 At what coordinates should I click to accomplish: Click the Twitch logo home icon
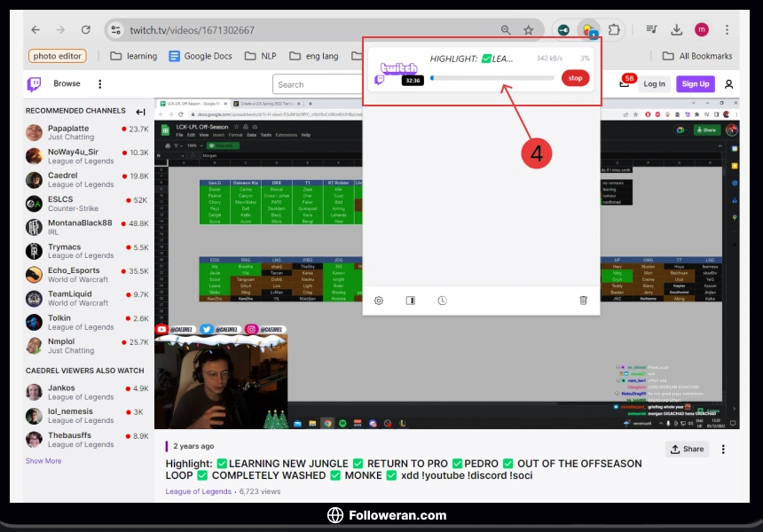(x=34, y=84)
